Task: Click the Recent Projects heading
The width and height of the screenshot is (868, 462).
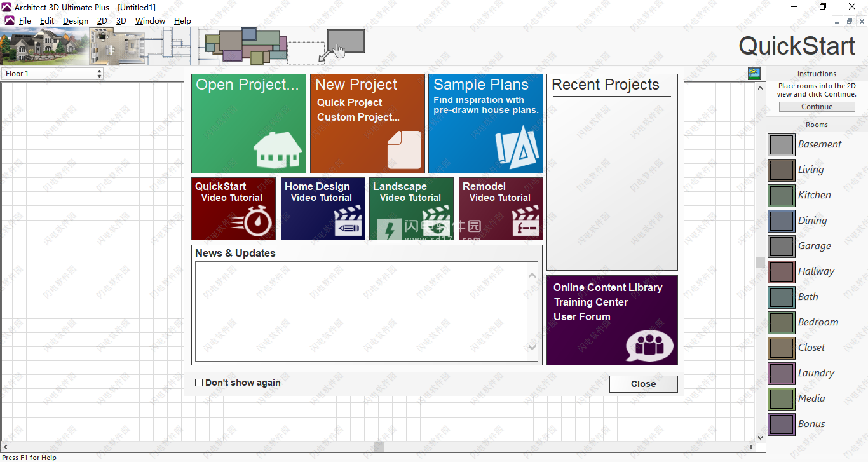Action: coord(606,85)
